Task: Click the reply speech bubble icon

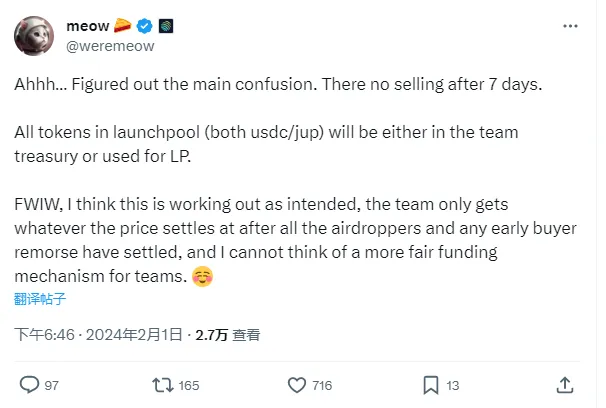Action: coord(29,384)
